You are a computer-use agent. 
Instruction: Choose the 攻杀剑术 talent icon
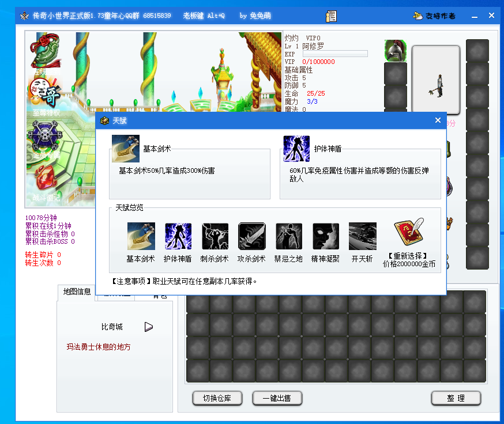pyautogui.click(x=251, y=236)
